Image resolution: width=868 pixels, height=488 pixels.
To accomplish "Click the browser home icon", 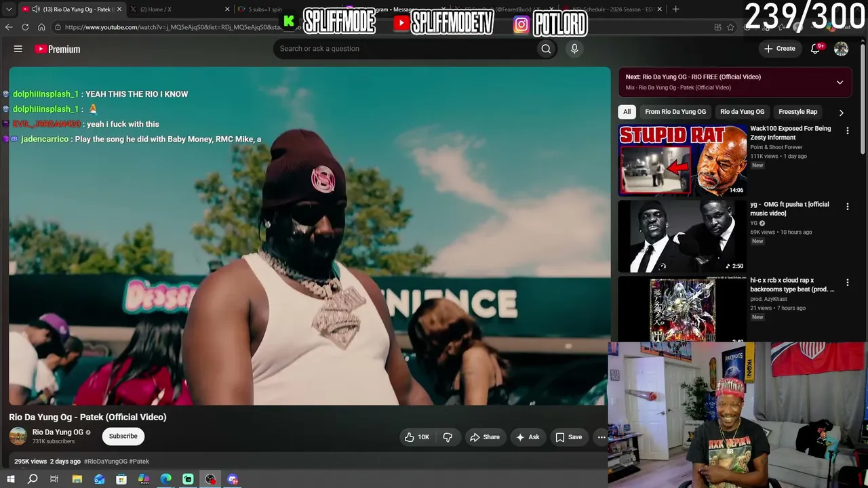I will pos(41,27).
